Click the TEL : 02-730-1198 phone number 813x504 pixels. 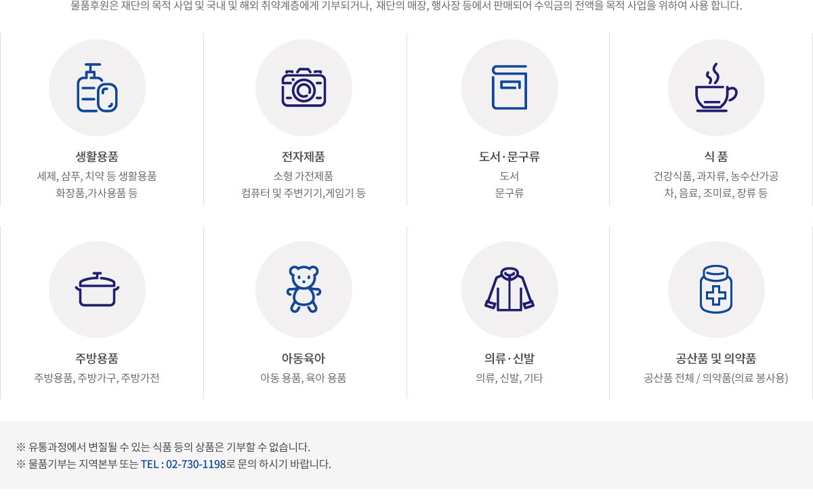[x=183, y=464]
